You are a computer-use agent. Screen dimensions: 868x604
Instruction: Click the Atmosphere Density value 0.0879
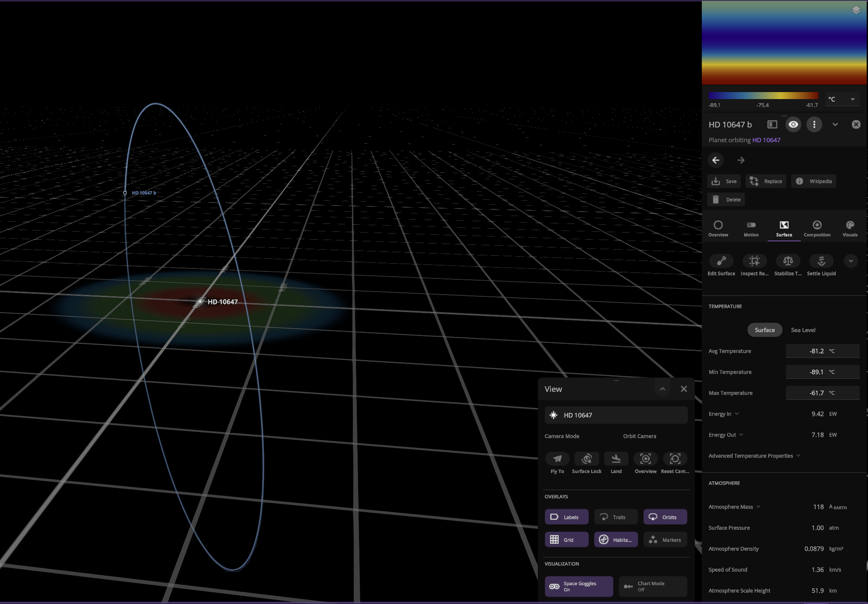pos(814,549)
